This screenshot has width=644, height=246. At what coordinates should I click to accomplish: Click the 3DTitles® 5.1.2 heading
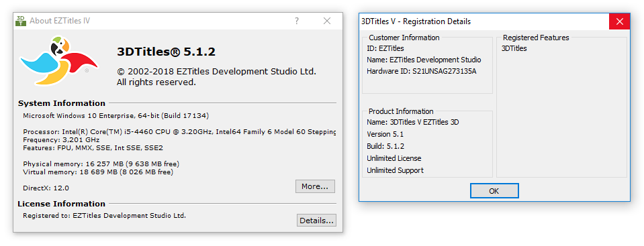[x=167, y=52]
